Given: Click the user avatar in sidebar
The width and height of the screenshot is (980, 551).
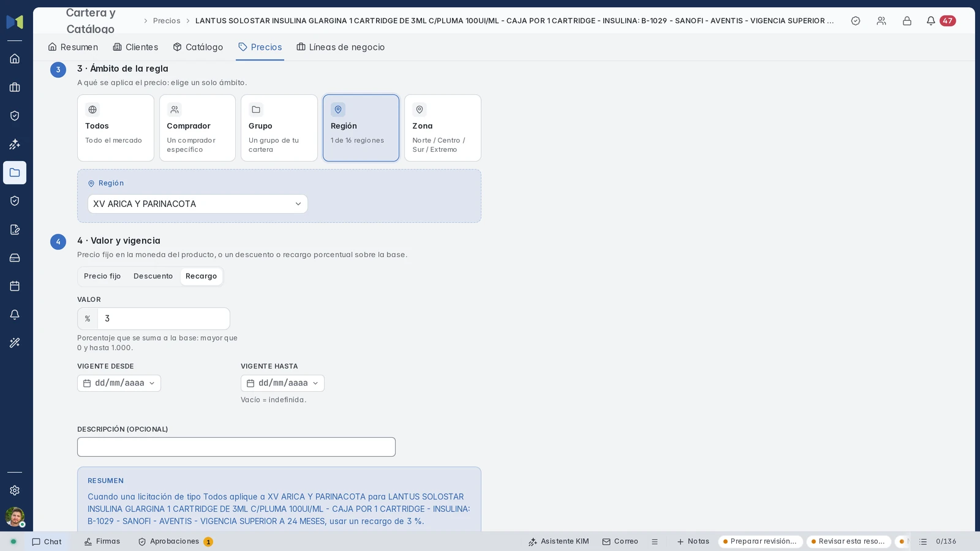Looking at the screenshot, I should [x=15, y=517].
